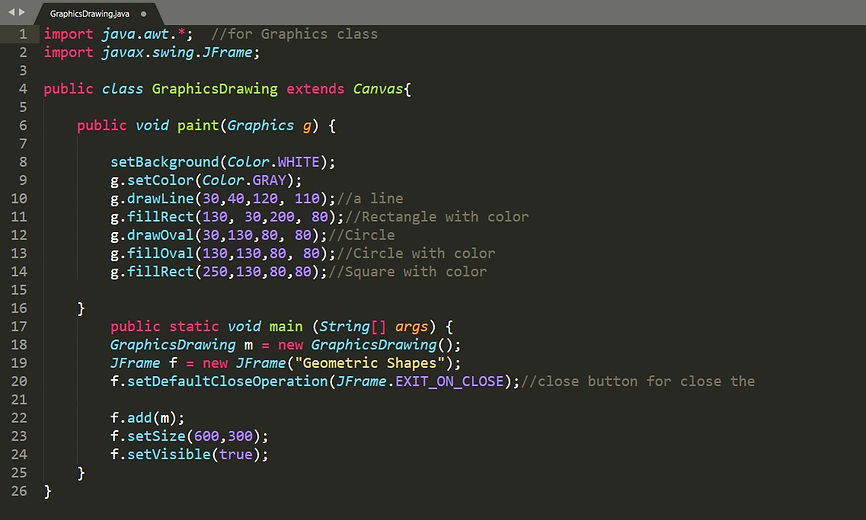The image size is (866, 520).
Task: Click 'f.add(m);' on line 22
Action: point(147,418)
